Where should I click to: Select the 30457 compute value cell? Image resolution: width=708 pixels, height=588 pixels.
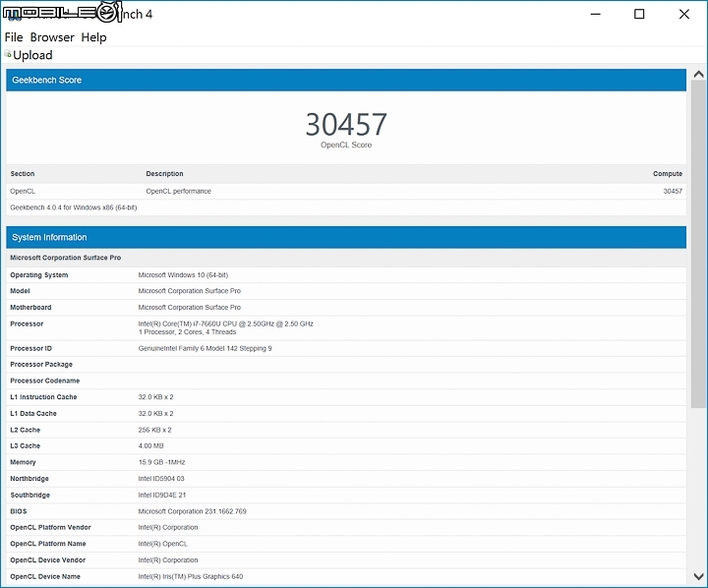click(673, 191)
